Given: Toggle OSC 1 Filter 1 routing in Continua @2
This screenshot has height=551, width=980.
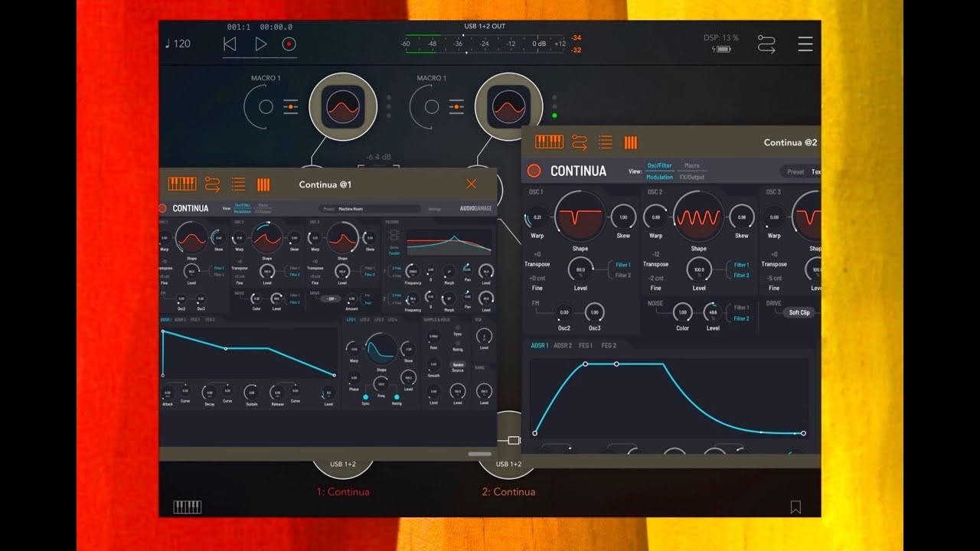Looking at the screenshot, I should coord(622,265).
